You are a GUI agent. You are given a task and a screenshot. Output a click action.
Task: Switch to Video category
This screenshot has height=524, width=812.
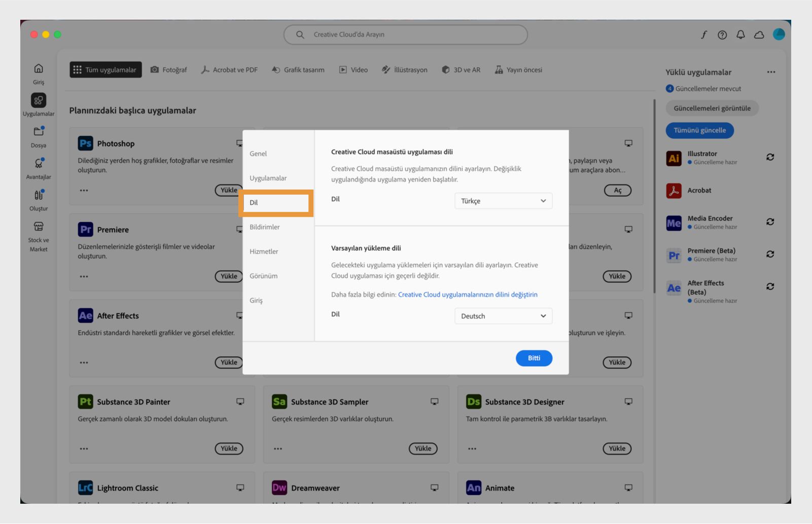tap(354, 70)
